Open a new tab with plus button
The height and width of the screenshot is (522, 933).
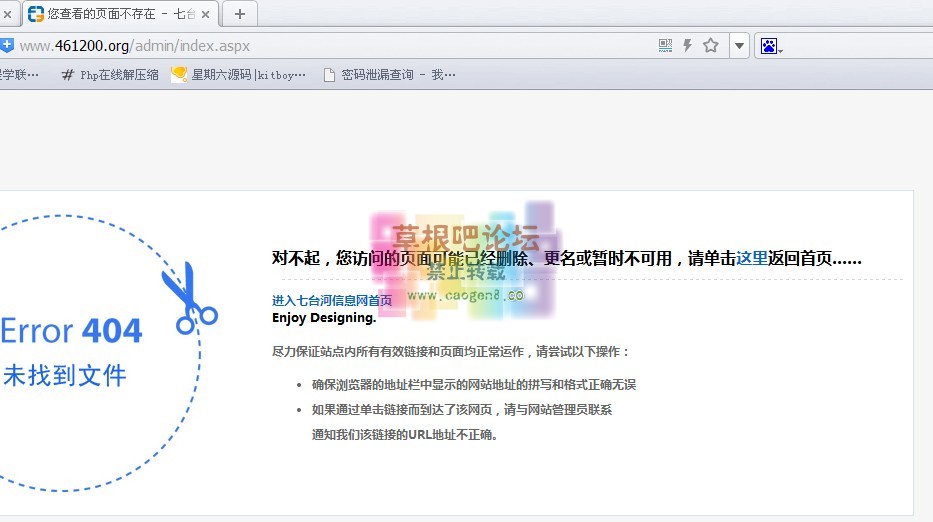point(239,14)
